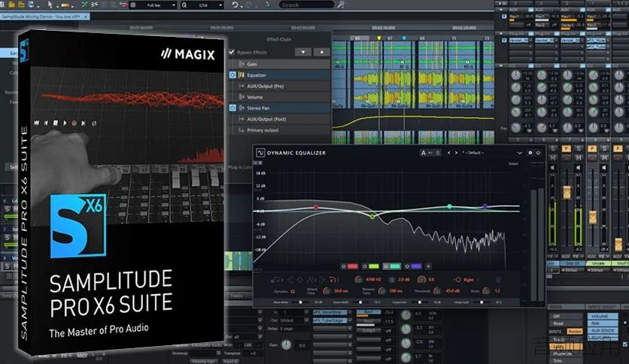
Task: Mute the Solo Gt mixer channel
Action: [579, 157]
